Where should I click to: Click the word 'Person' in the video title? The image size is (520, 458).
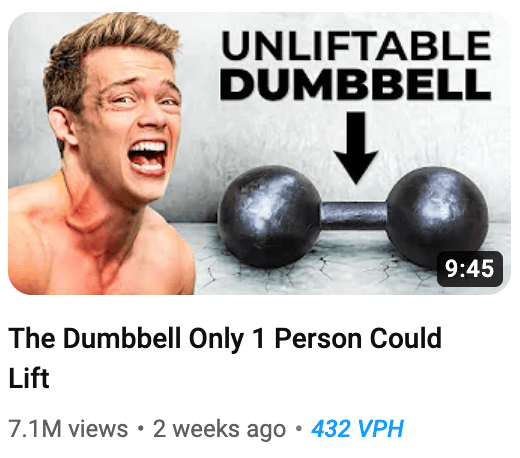pyautogui.click(x=318, y=338)
